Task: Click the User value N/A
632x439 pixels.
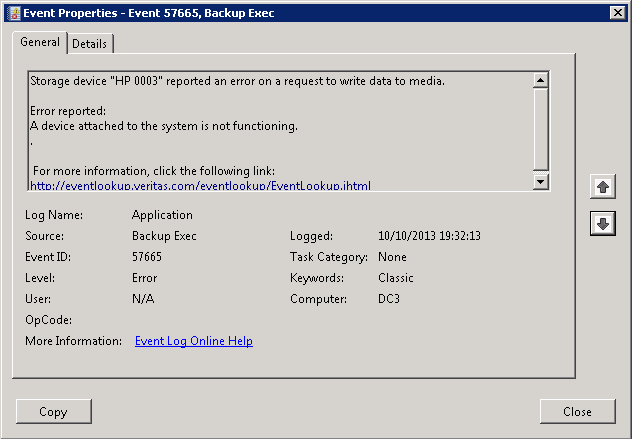Action: [143, 299]
